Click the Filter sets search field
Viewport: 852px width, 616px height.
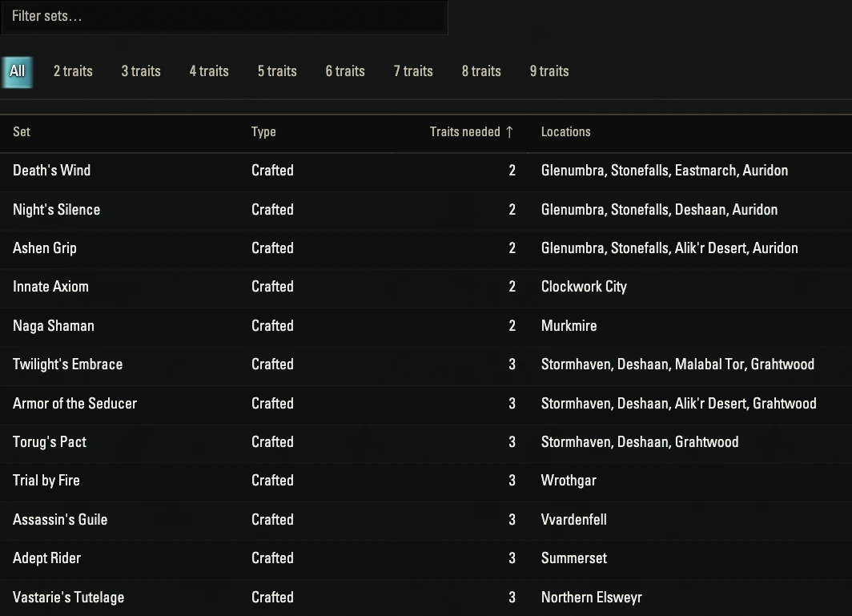223,17
